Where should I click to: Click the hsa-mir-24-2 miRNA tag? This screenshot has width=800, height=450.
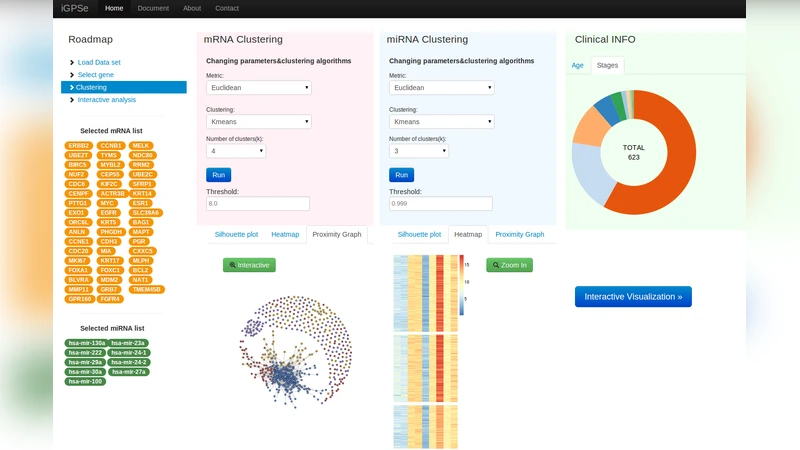click(x=129, y=363)
